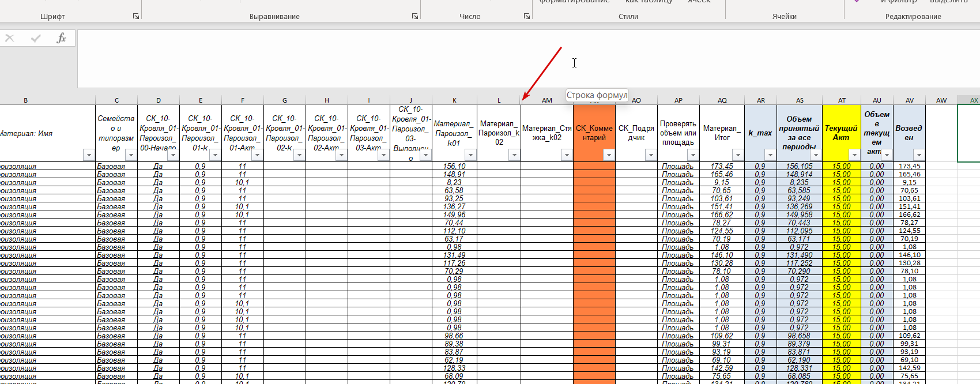Open filter dropdown for Материал_Пароизол_k01
Screen dimensions: 980x384
tap(470, 155)
